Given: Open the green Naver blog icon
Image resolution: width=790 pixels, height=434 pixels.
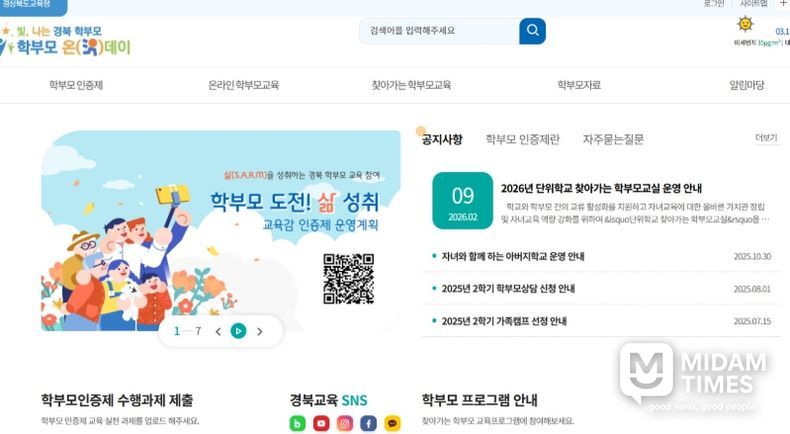Looking at the screenshot, I should (x=297, y=423).
